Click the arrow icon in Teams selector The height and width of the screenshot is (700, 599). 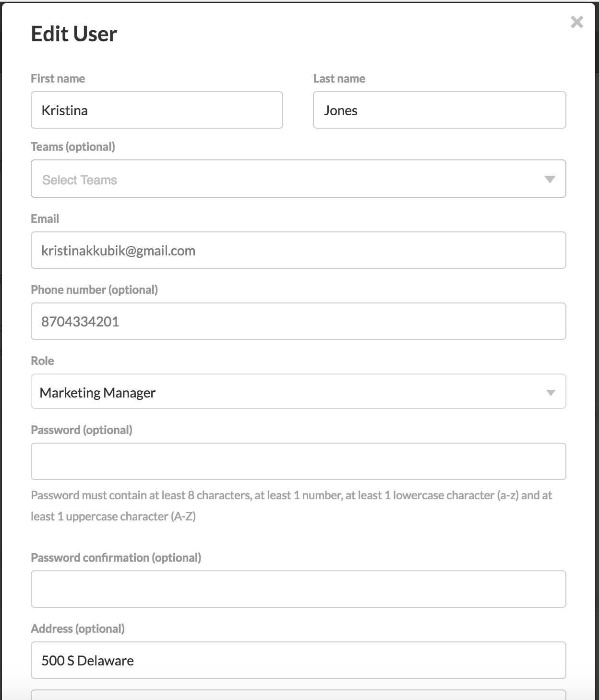tap(550, 180)
